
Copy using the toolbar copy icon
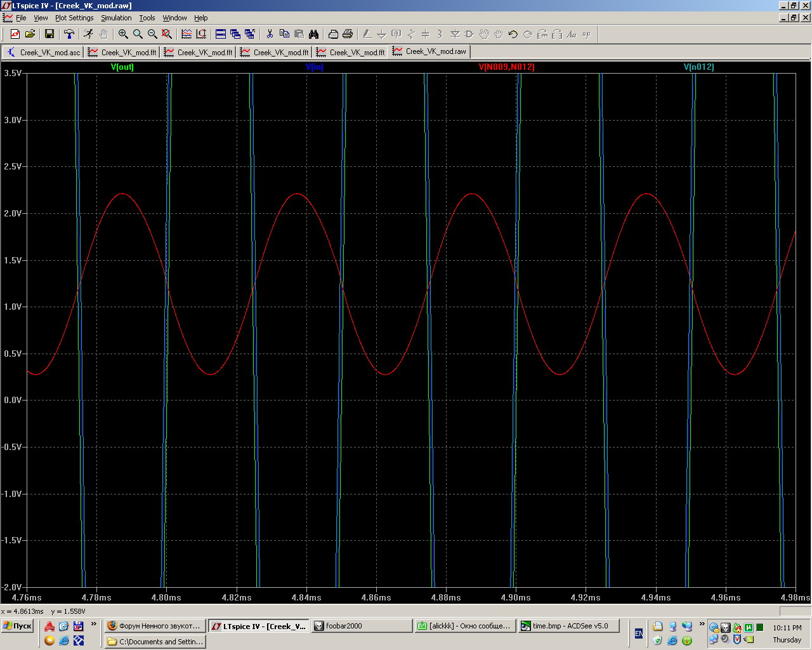click(x=284, y=34)
